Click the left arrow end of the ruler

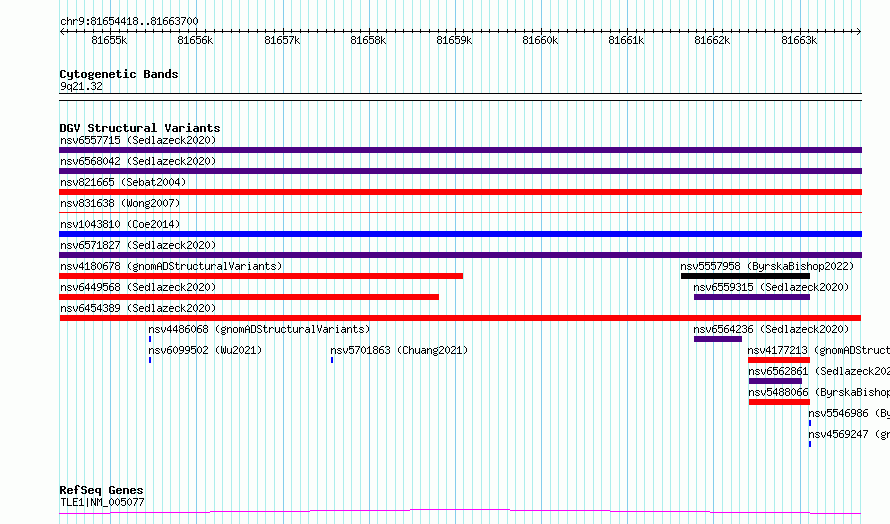62,32
